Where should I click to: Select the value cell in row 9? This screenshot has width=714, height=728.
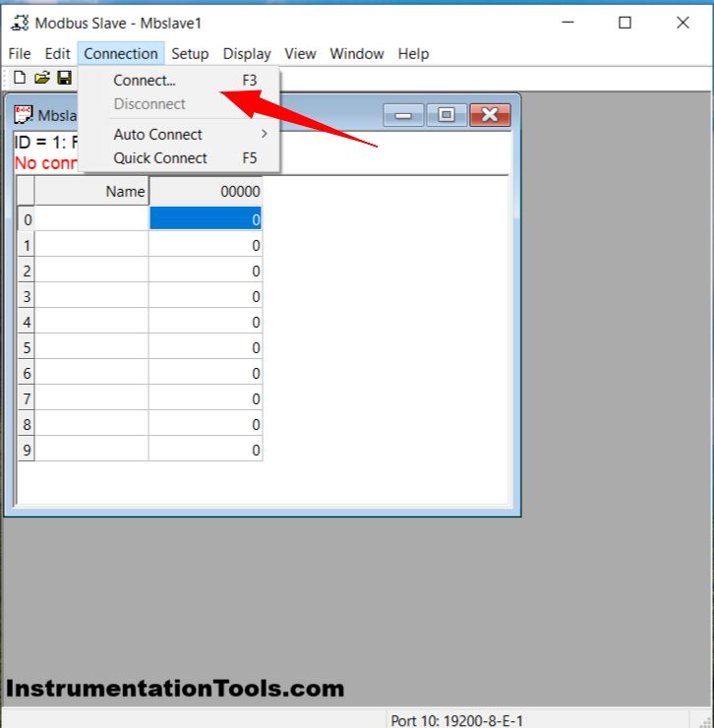[206, 449]
